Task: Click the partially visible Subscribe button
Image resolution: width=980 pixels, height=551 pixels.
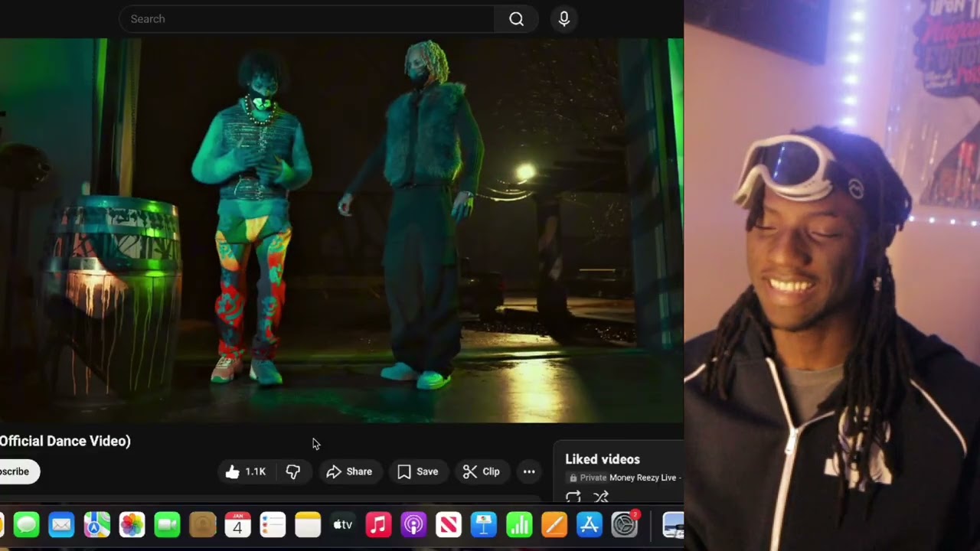Action: coord(17,471)
